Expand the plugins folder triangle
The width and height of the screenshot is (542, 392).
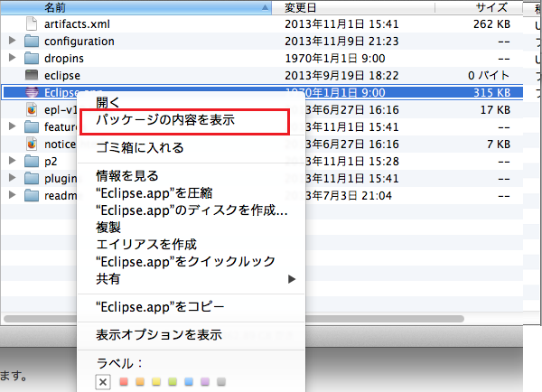coord(12,178)
